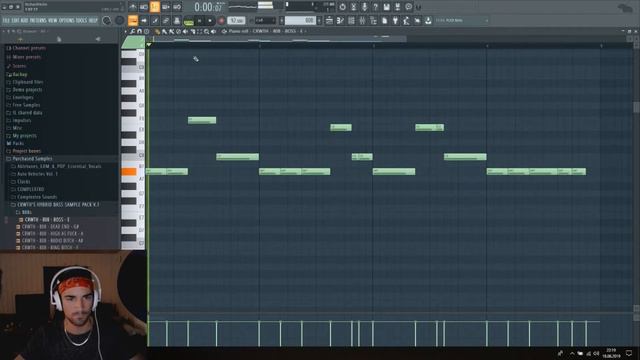The image size is (640, 360).
Task: Click the stamp icon in main toolbar
Action: [177, 20]
